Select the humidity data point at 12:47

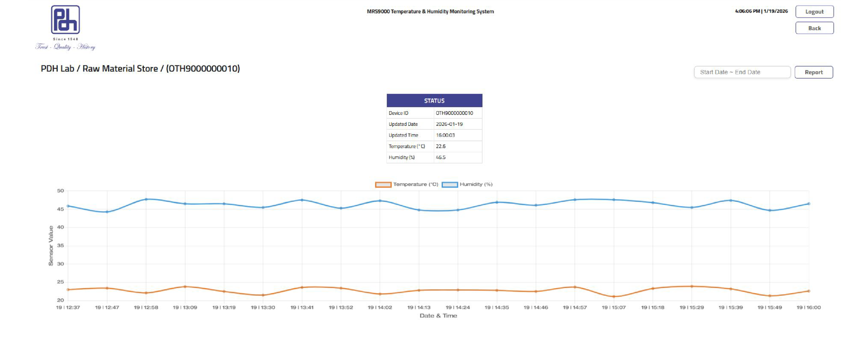(x=107, y=212)
